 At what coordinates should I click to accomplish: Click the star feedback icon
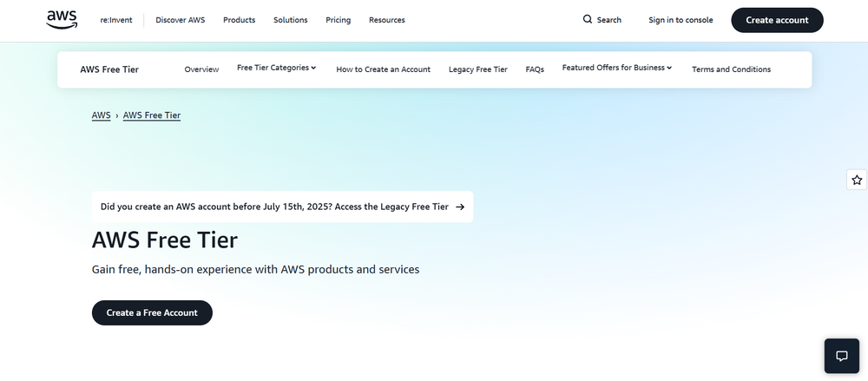pos(857,180)
